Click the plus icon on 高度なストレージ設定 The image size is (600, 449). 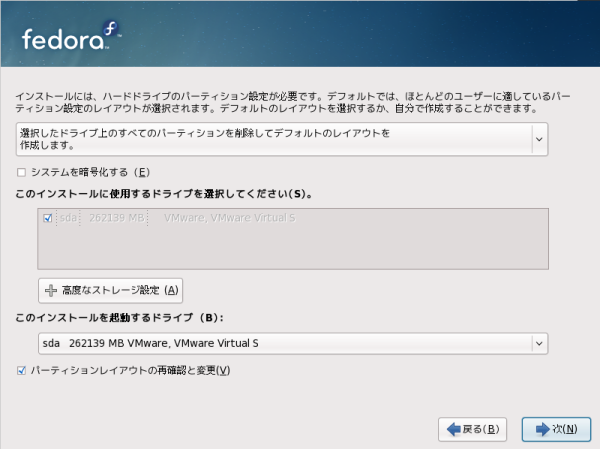click(50, 290)
